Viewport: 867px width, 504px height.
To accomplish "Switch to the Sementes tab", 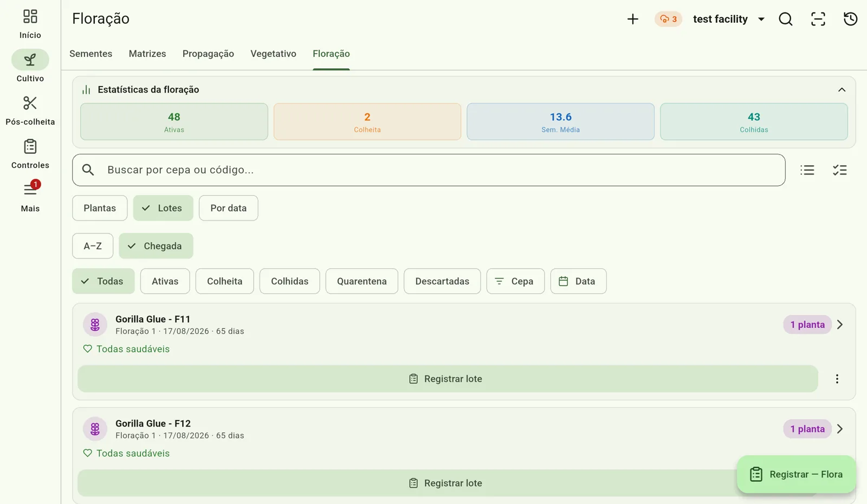I will (90, 54).
